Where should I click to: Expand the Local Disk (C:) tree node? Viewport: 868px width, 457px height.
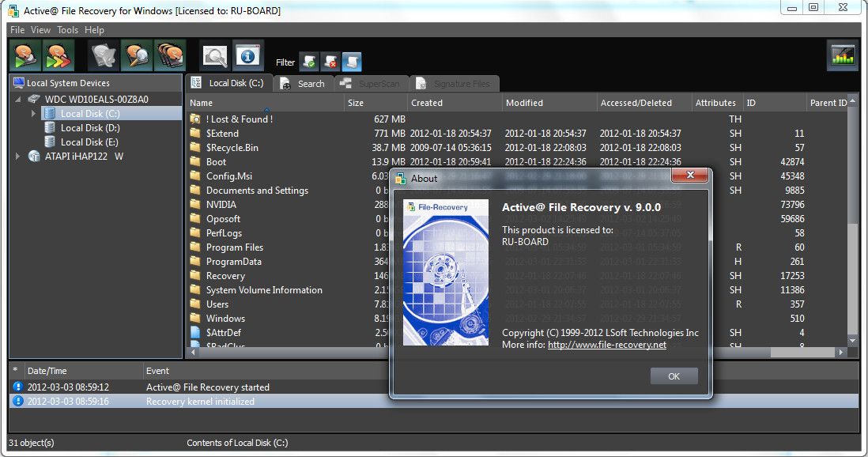33,114
